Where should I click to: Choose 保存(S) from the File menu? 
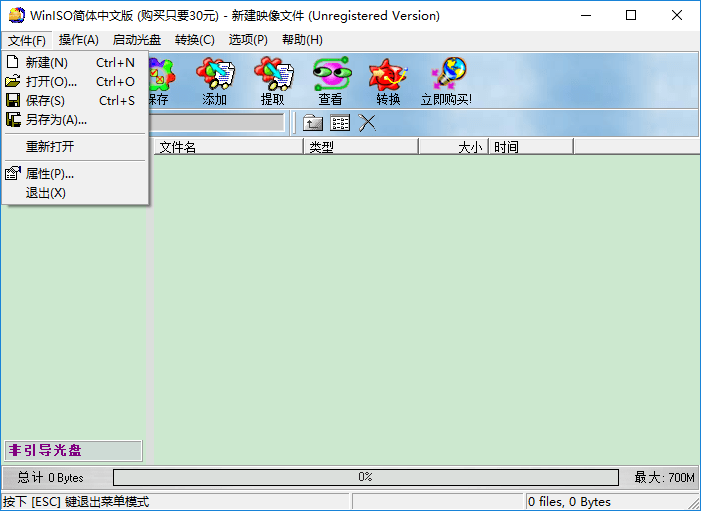click(75, 101)
